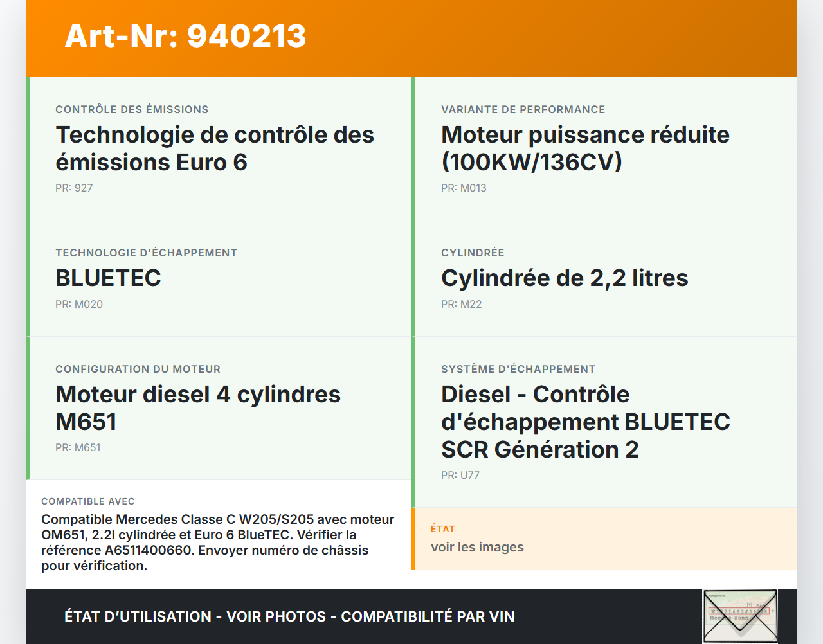This screenshot has height=644, width=823.
Task: Click the PR: M013 code
Action: coord(464,188)
